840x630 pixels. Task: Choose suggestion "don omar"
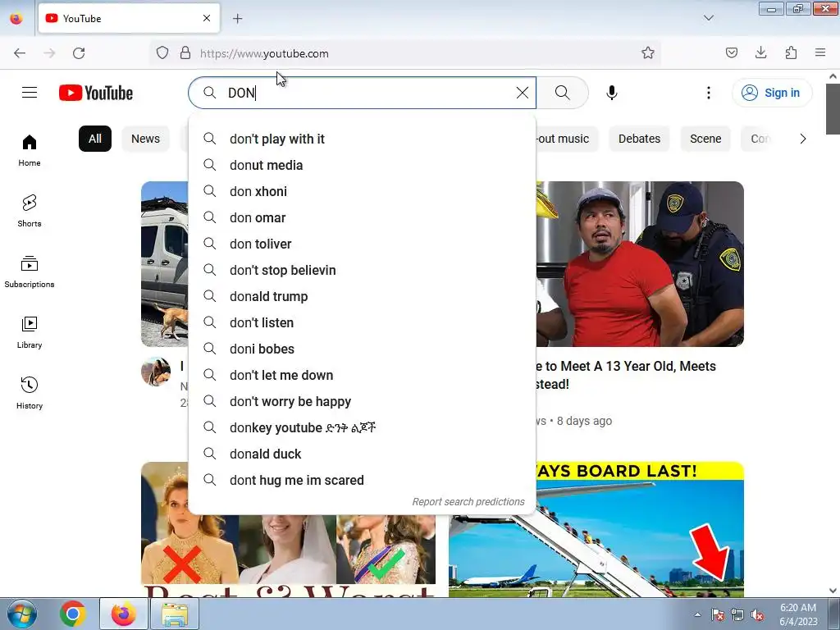pos(362,217)
